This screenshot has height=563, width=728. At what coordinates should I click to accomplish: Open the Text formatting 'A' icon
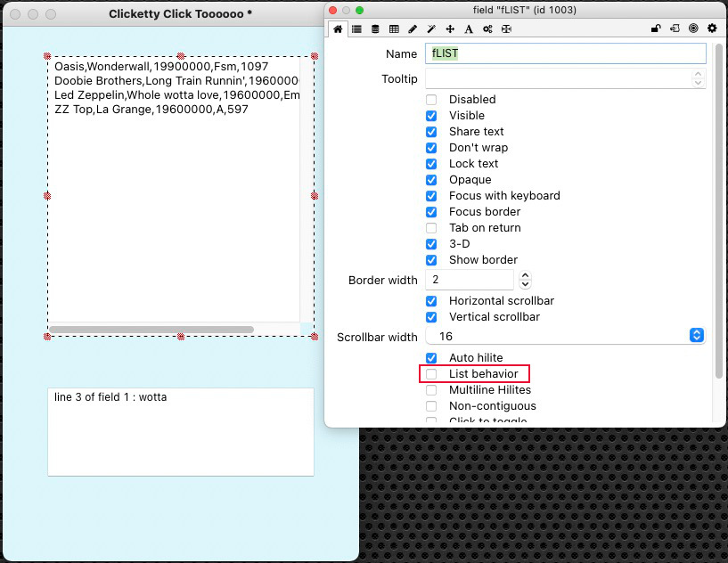click(469, 29)
